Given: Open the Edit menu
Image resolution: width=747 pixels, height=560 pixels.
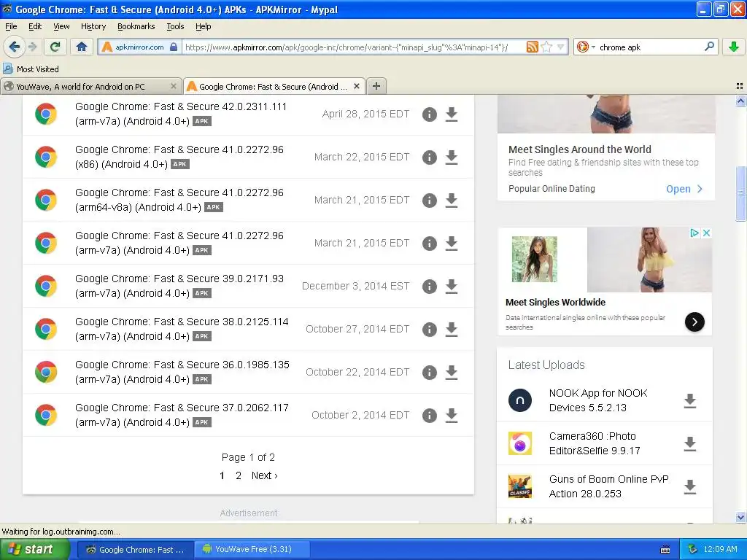Looking at the screenshot, I should coord(35,26).
